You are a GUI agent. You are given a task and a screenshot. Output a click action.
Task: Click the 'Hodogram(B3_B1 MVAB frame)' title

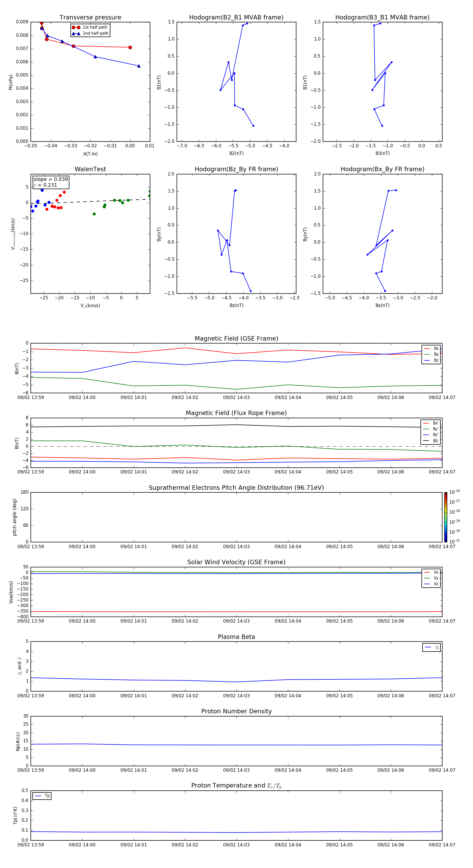(x=382, y=17)
